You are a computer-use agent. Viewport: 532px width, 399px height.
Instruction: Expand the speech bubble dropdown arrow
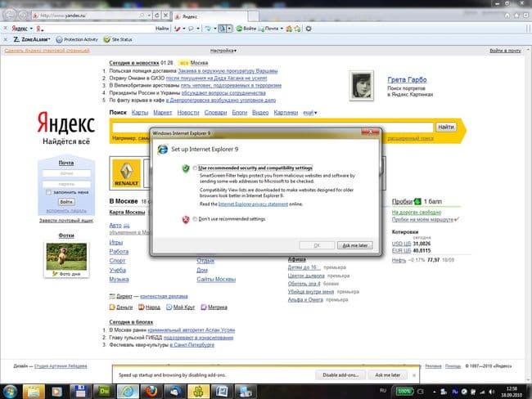click(x=198, y=29)
